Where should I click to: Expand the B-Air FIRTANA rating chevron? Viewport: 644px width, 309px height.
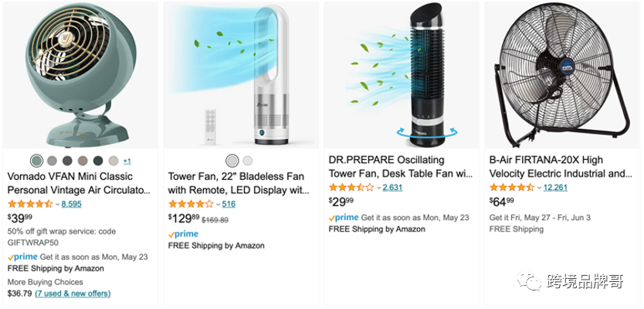coord(539,188)
